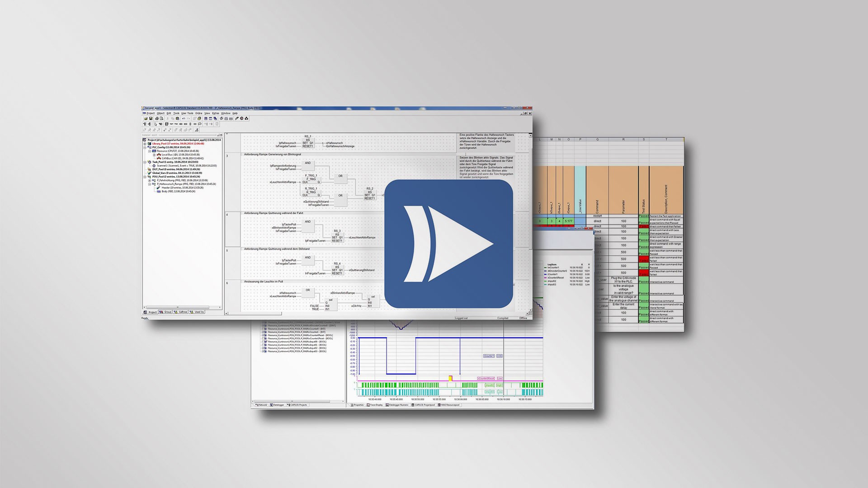868x488 pixels.
Task: Open Datalogger Numeric tab
Action: pyautogui.click(x=397, y=405)
